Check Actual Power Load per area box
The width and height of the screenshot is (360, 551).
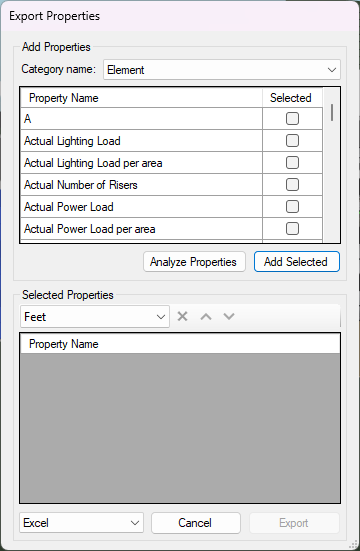click(x=292, y=229)
